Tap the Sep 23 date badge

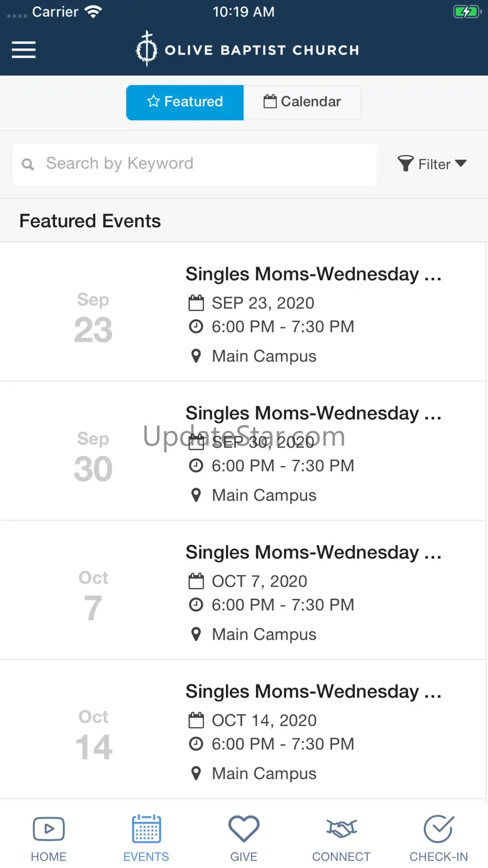(x=93, y=318)
